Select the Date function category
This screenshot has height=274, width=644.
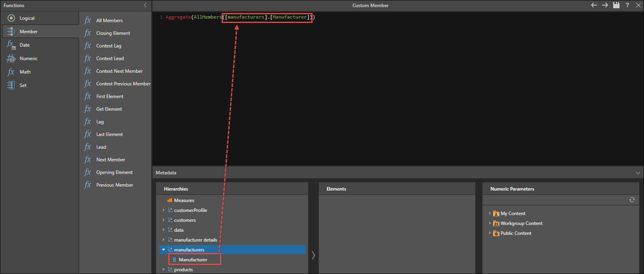tap(24, 45)
